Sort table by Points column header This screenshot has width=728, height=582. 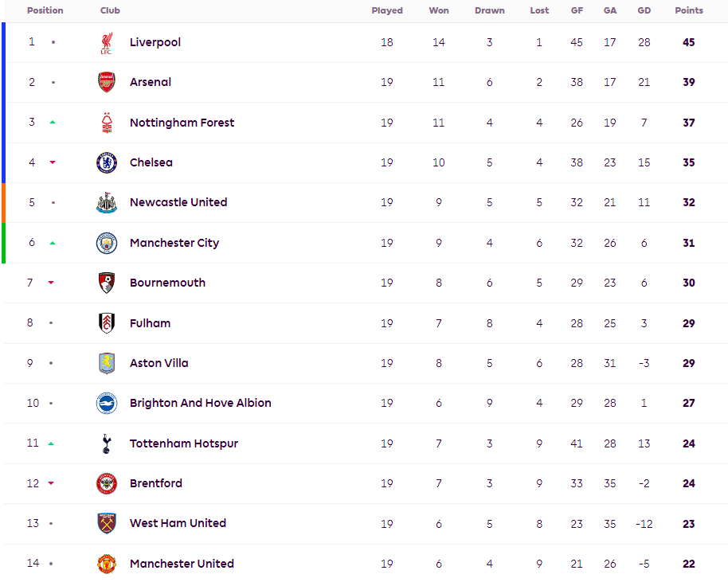[689, 11]
